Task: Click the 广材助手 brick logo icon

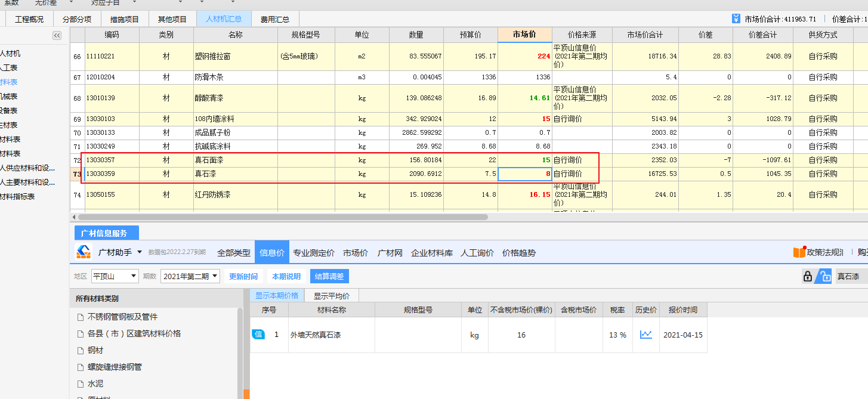Action: tap(84, 252)
